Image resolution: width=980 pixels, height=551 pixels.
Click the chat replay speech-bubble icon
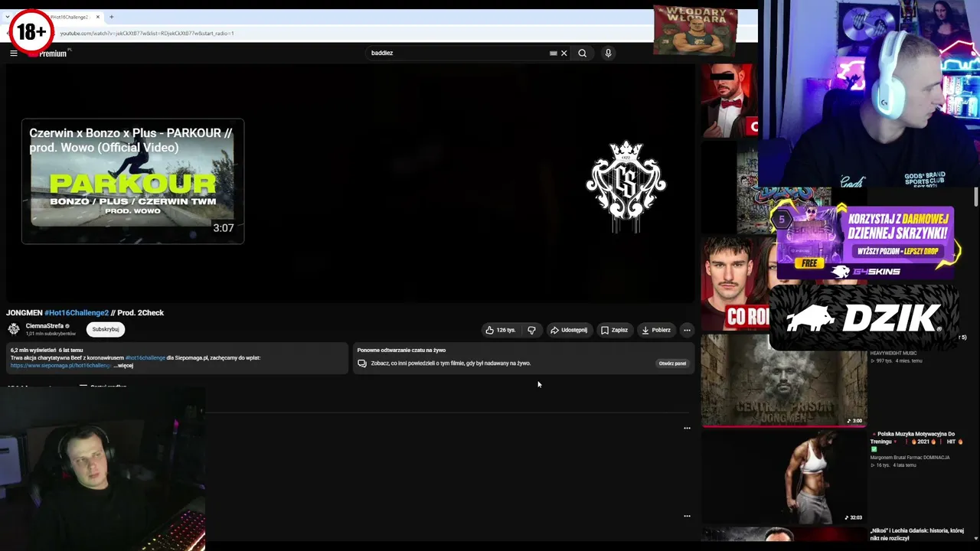tap(362, 364)
